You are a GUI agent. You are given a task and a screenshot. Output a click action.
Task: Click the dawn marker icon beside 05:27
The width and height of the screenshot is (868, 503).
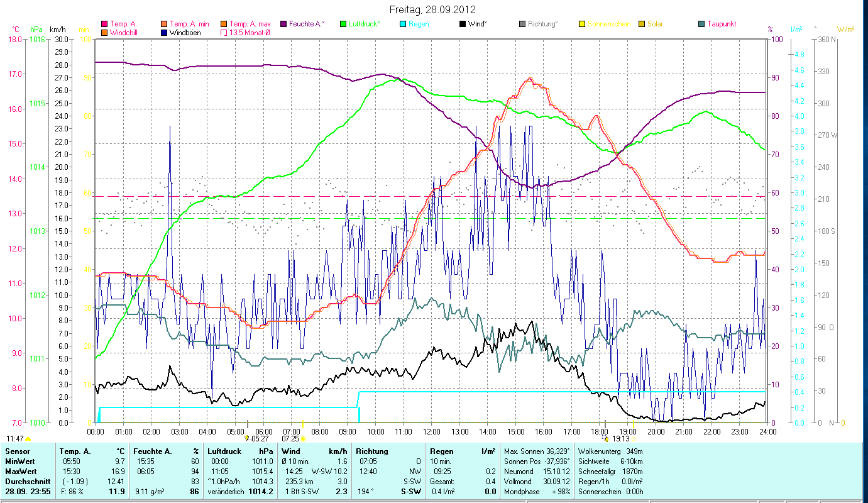pyautogui.click(x=246, y=438)
